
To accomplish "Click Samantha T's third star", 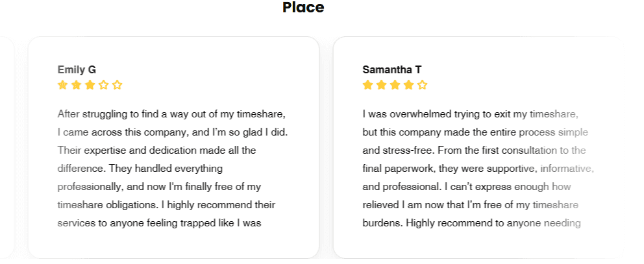I will pyautogui.click(x=395, y=85).
